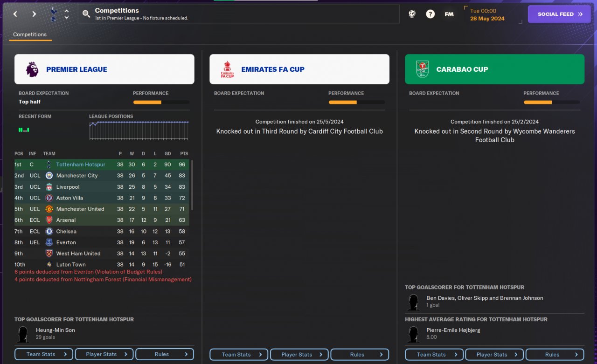Click the Carabao Cup top goalscorer silhouette
The image size is (597, 364).
[413, 302]
